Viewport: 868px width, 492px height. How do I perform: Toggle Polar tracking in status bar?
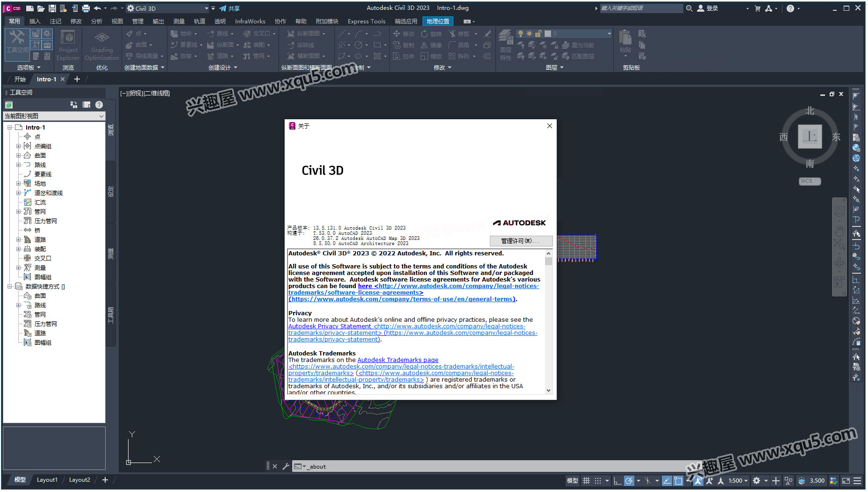[629, 480]
